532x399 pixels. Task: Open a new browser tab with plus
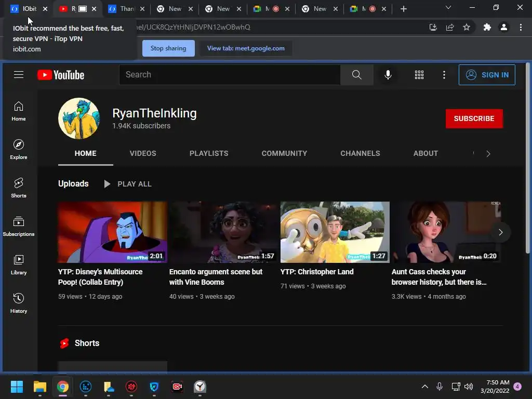403,9
